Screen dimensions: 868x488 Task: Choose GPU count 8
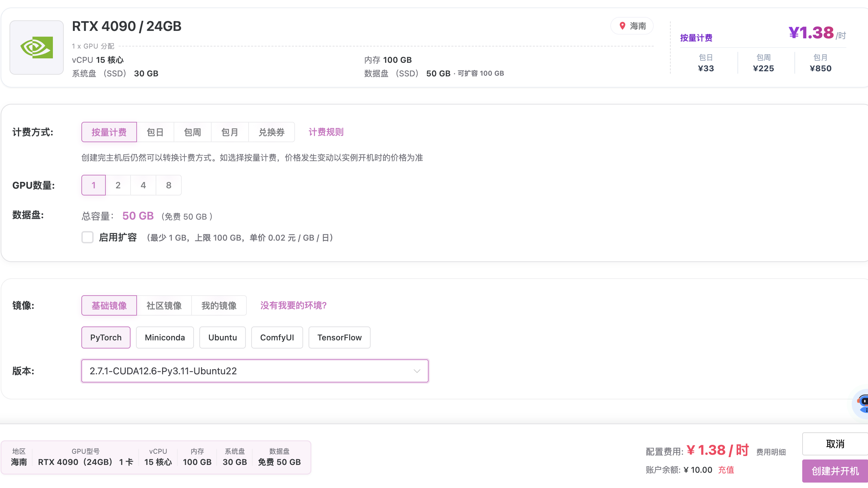pos(169,185)
